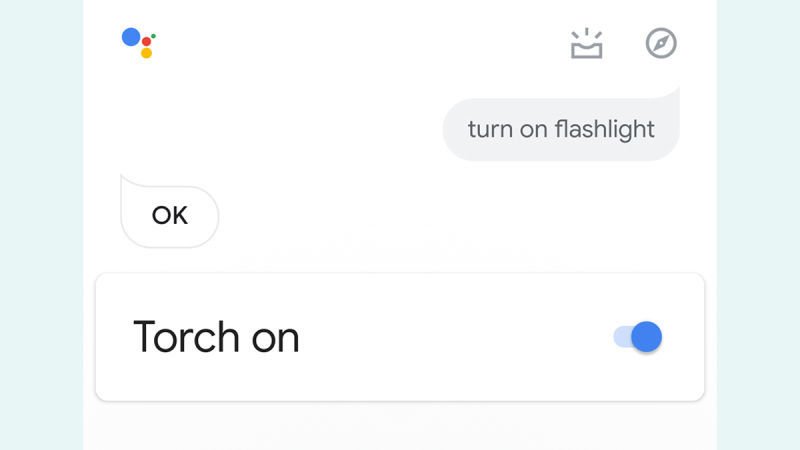The height and width of the screenshot is (450, 800).
Task: Tap the Google Assistant logo
Action: point(138,42)
